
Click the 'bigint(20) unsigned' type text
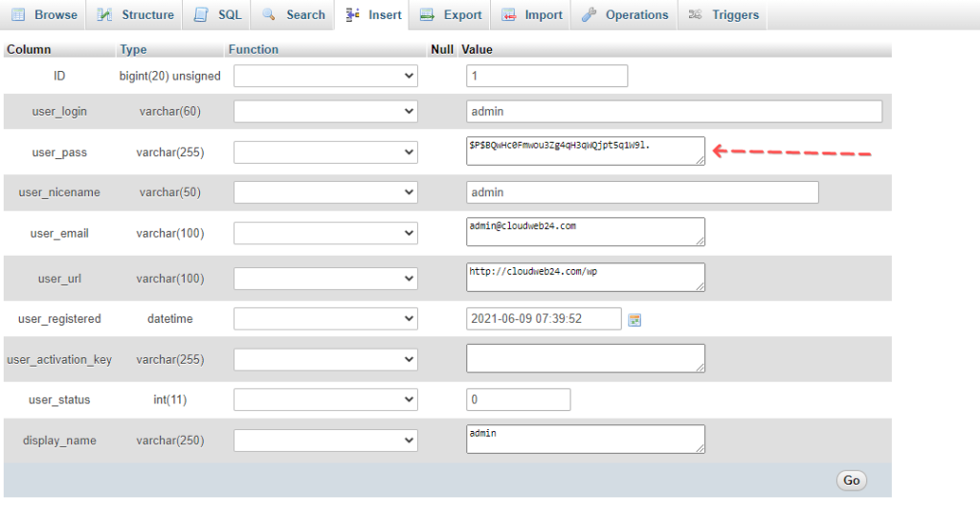click(170, 76)
